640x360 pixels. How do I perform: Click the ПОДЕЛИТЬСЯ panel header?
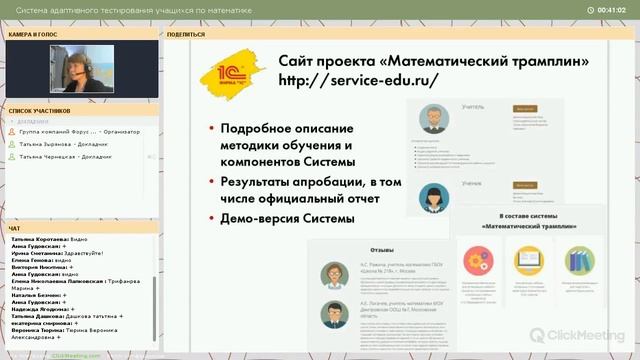pyautogui.click(x=399, y=34)
